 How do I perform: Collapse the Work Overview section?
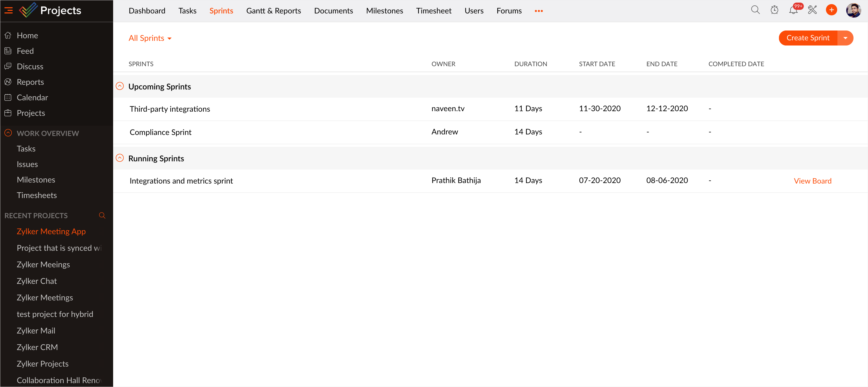[8, 133]
